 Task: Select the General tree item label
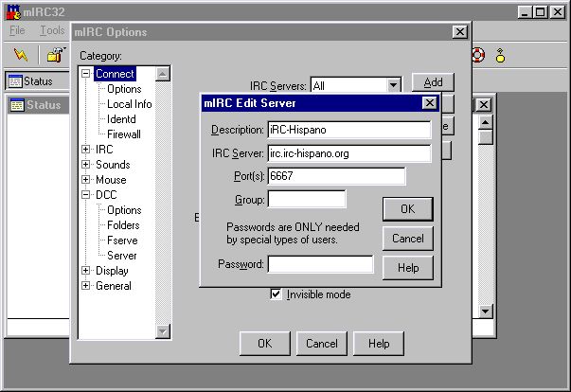tap(114, 286)
